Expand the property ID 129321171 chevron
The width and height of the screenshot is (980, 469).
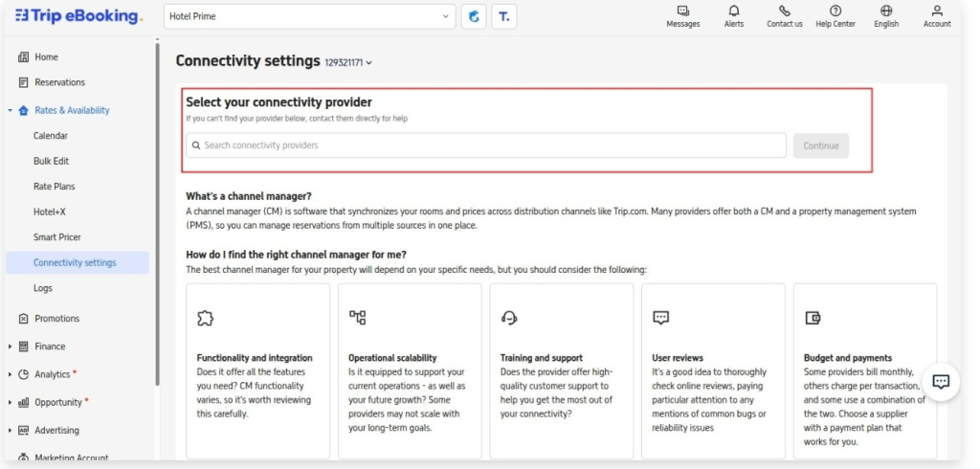coord(369,63)
